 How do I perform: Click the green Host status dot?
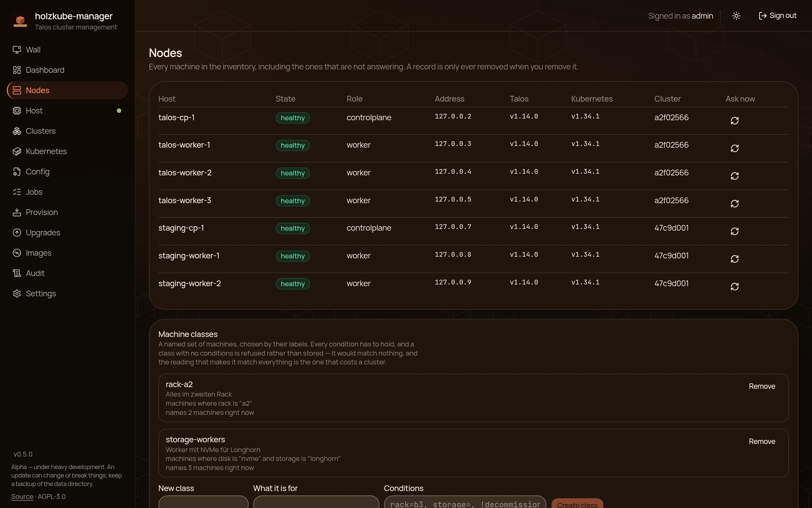pyautogui.click(x=119, y=111)
